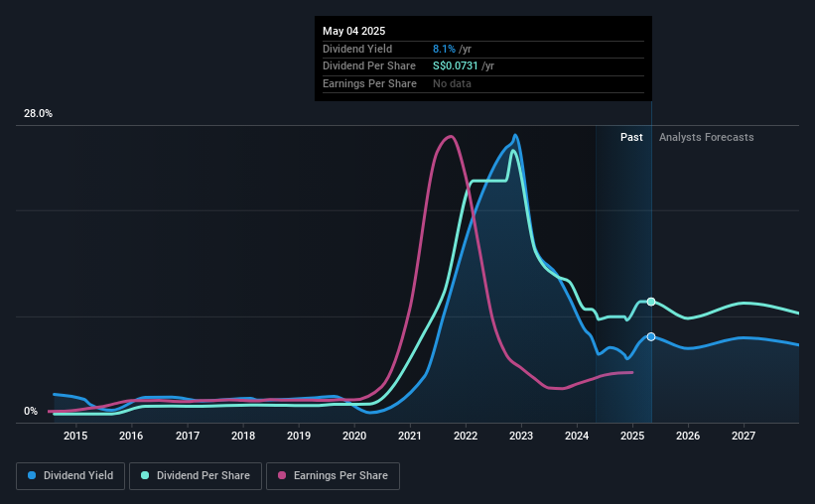Click the 28.0% y-axis label
Screen dimensions: 815x504
click(38, 114)
